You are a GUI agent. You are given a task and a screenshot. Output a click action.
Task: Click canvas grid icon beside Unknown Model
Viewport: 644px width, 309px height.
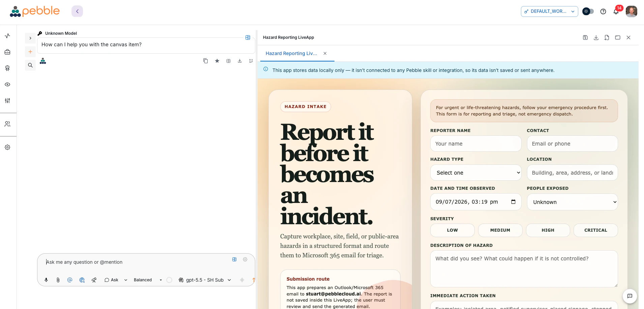[248, 37]
